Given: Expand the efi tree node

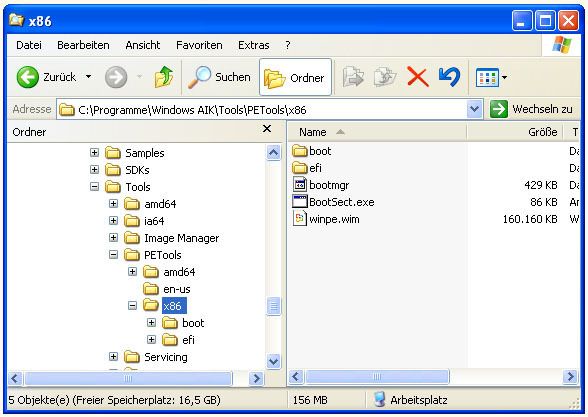Looking at the screenshot, I should pos(151,339).
